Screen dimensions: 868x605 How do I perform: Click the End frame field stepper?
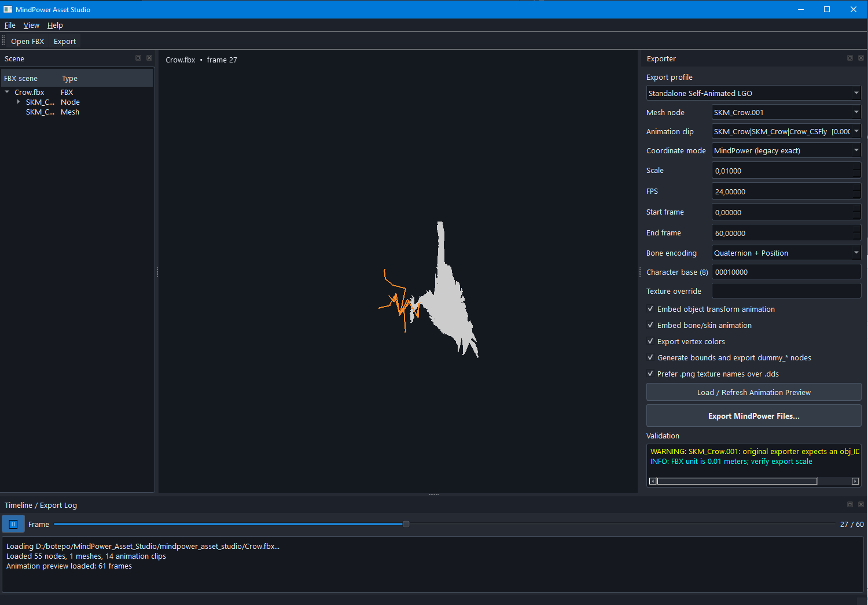[857, 233]
